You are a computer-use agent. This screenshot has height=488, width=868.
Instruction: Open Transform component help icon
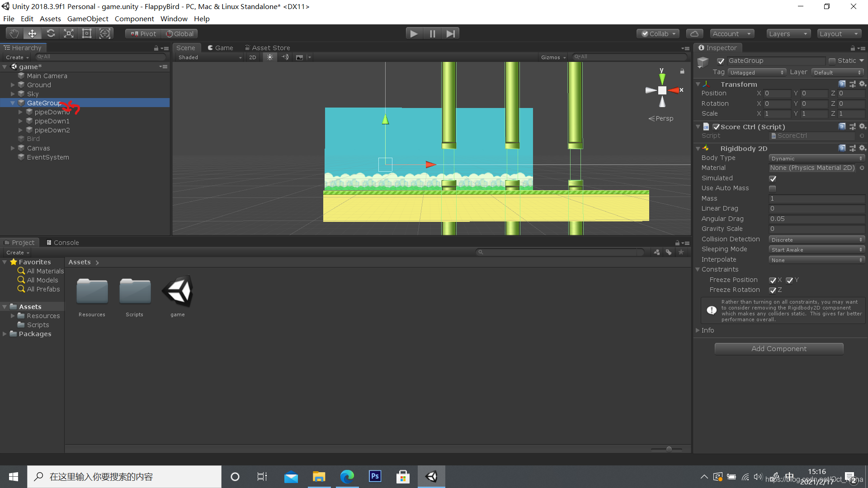[842, 84]
